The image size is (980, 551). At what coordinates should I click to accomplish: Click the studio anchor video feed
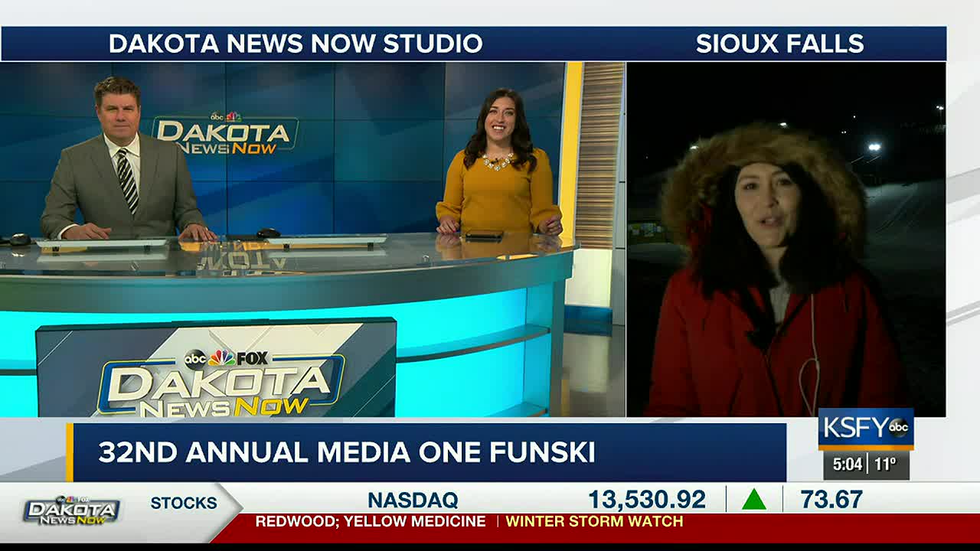pos(312,240)
